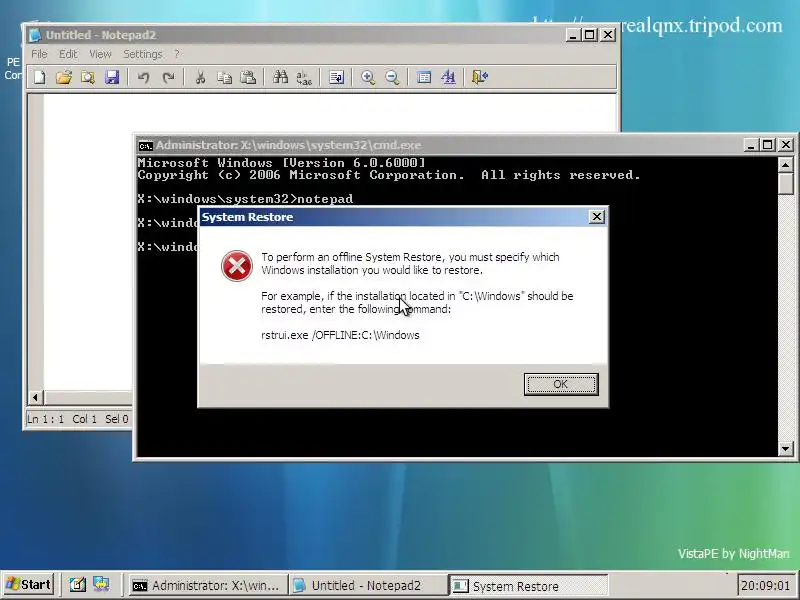Open the View menu in Notepad2

pos(100,54)
